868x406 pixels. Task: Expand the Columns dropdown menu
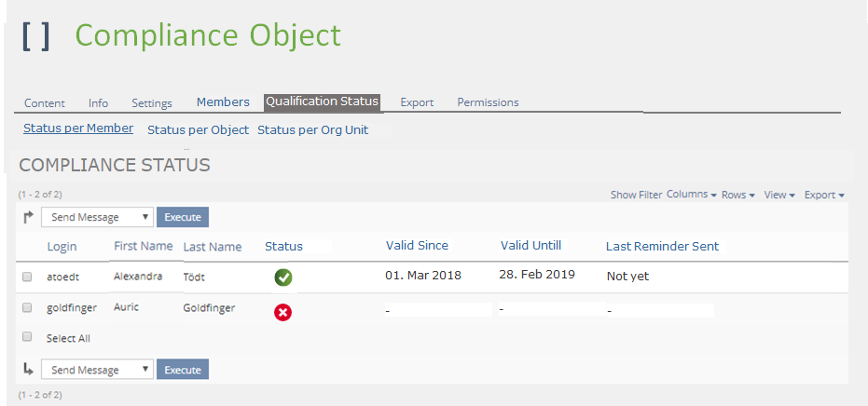click(691, 195)
